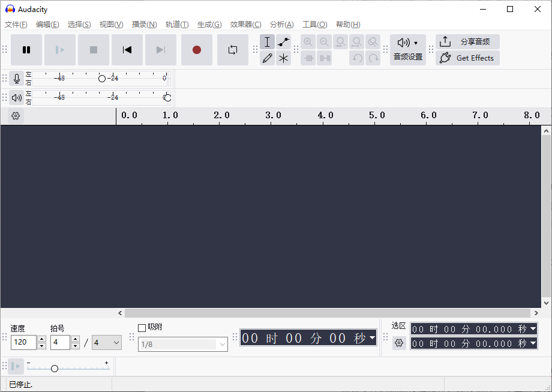Zoom in on the timeline
The height and width of the screenshot is (392, 552).
click(308, 41)
